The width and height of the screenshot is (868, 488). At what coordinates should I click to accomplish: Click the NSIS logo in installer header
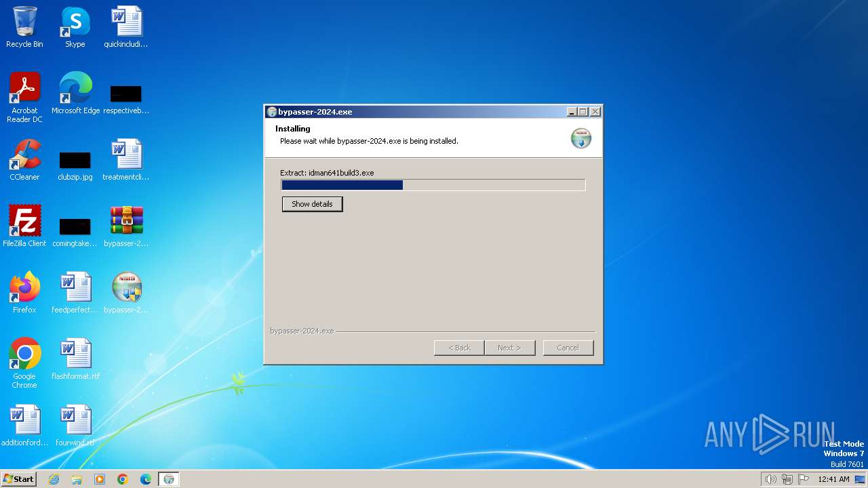[581, 138]
